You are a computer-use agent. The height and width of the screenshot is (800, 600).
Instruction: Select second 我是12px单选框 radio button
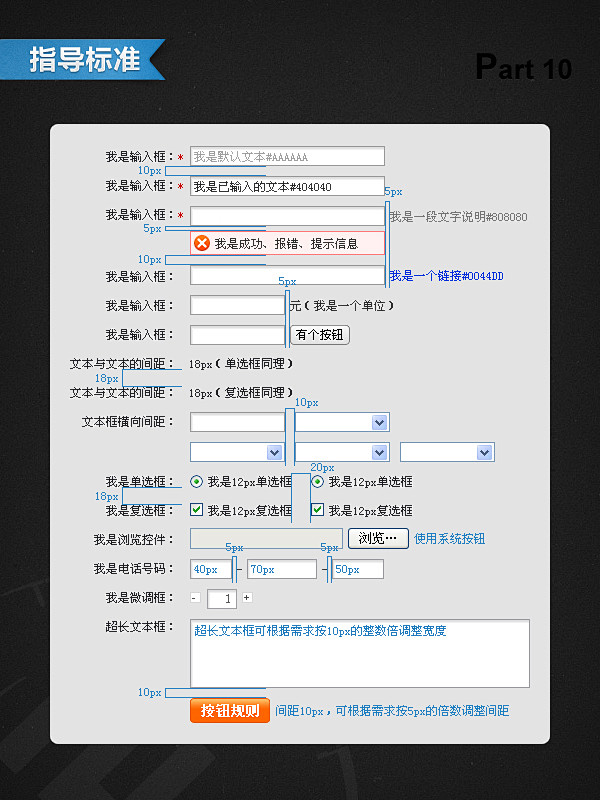(x=317, y=481)
